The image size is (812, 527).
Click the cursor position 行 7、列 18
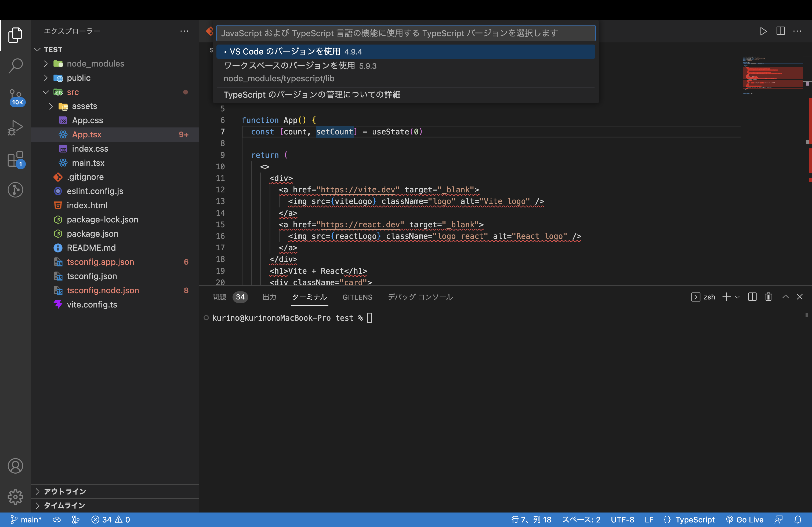point(531,519)
